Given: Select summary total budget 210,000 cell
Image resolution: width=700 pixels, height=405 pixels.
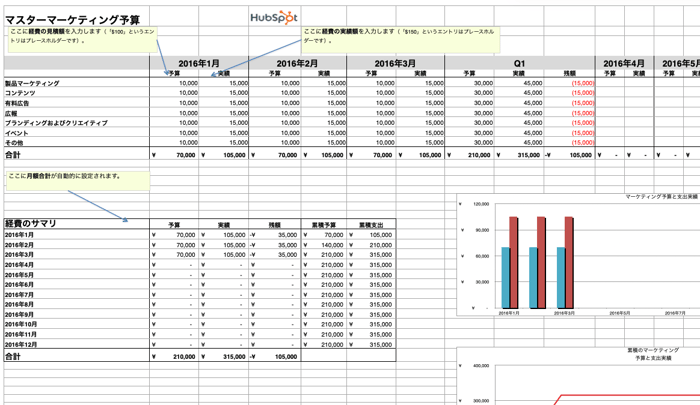Looking at the screenshot, I should click(174, 357).
